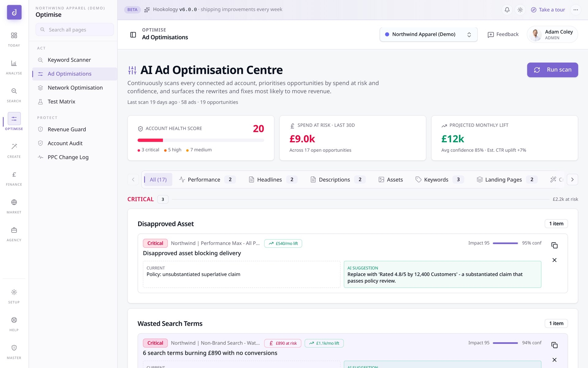Open the Northwind Apparel account dropdown
The width and height of the screenshot is (588, 368).
coord(428,34)
